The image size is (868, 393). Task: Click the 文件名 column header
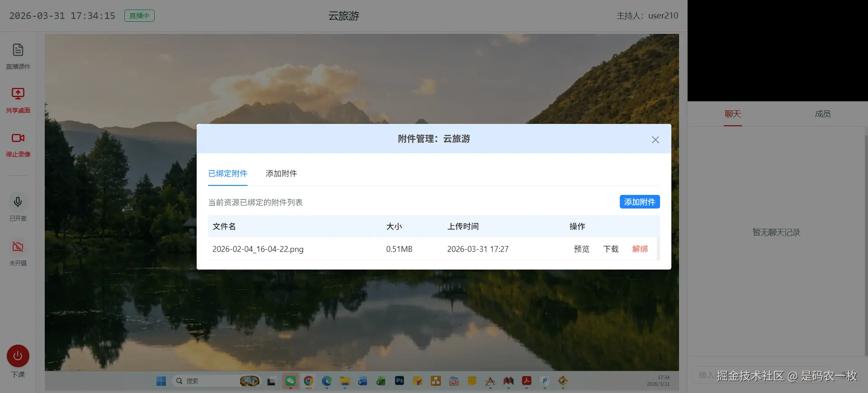tap(224, 227)
